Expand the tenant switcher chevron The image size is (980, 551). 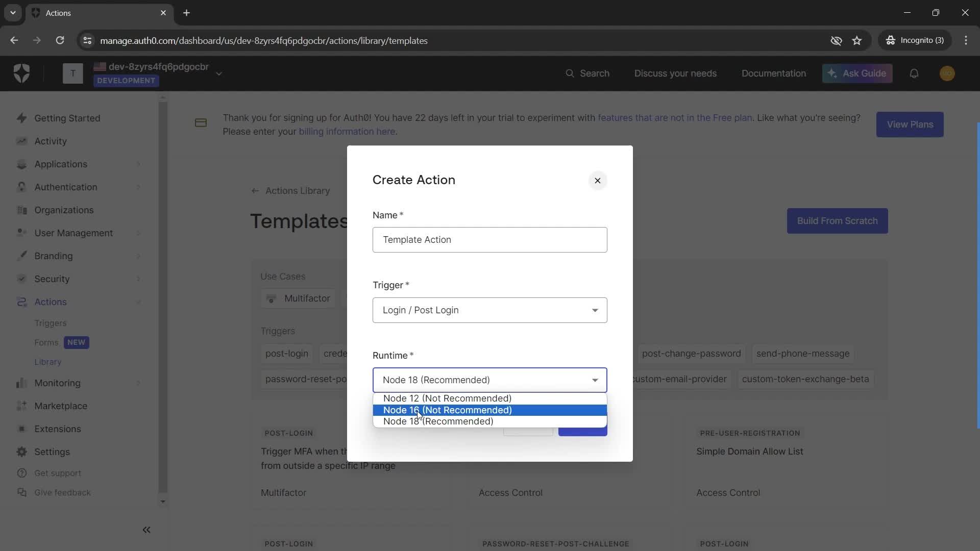coord(219,73)
